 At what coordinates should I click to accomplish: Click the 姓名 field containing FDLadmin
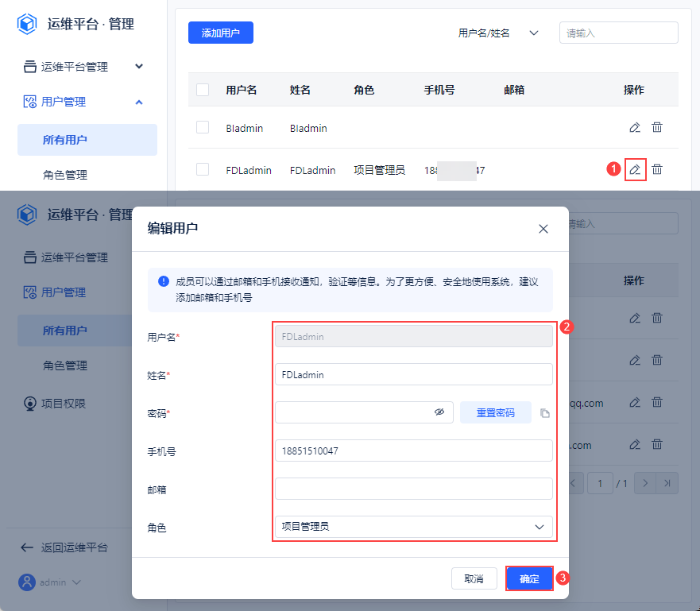click(414, 374)
